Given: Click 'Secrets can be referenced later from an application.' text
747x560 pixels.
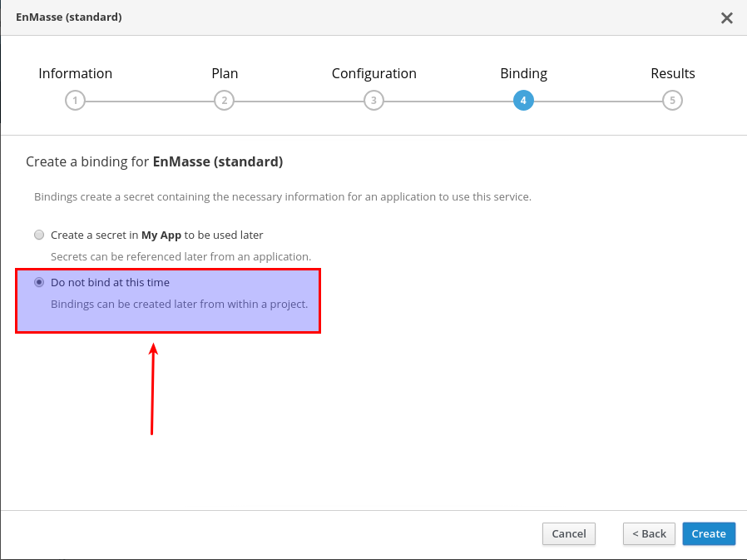Looking at the screenshot, I should click(x=181, y=256).
